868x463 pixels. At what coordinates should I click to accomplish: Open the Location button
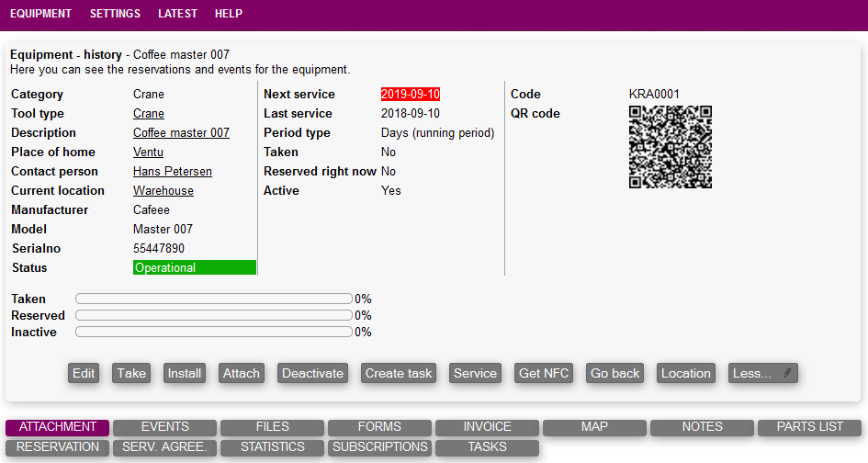click(685, 373)
